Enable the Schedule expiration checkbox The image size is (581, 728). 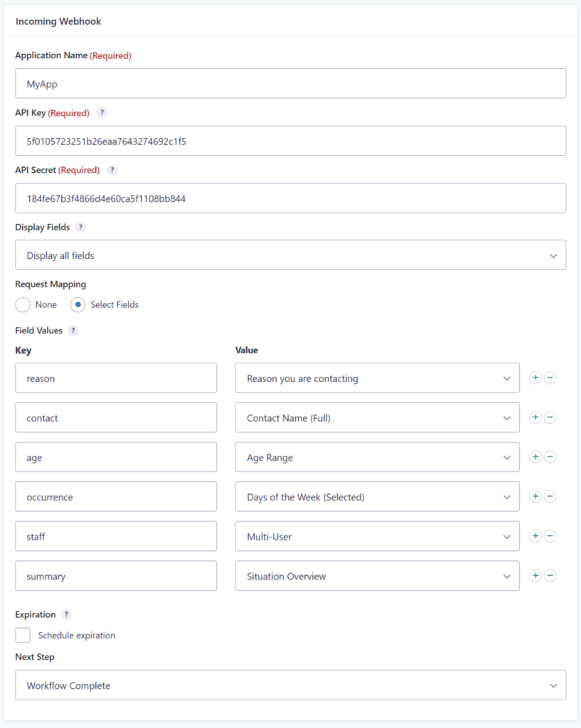[23, 636]
